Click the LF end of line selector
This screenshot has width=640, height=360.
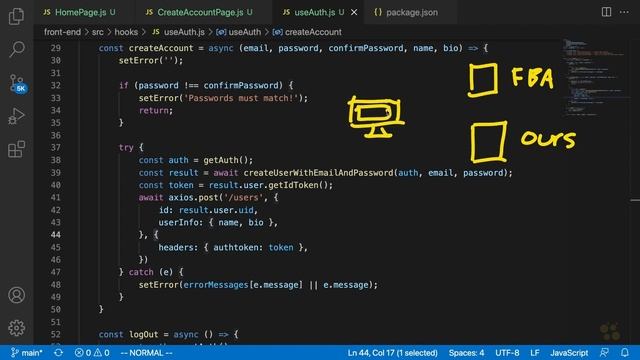(x=535, y=353)
